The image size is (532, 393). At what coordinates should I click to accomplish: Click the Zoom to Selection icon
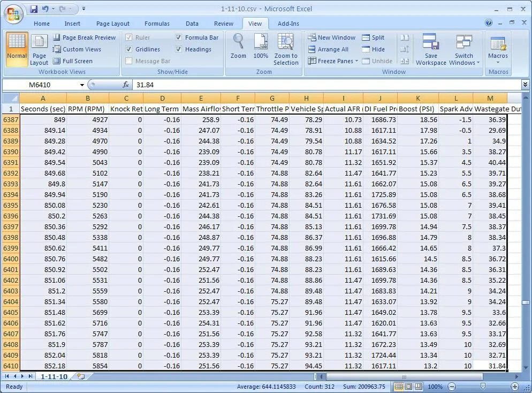point(286,49)
